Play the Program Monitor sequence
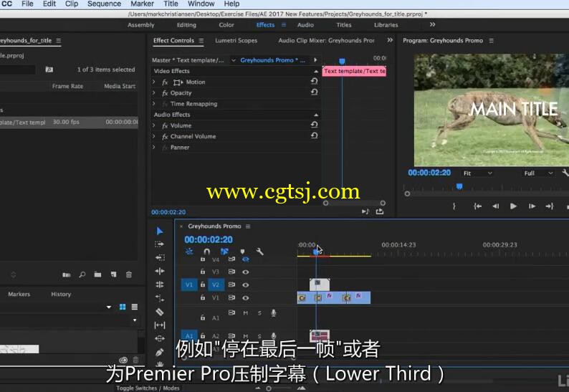 click(513, 206)
